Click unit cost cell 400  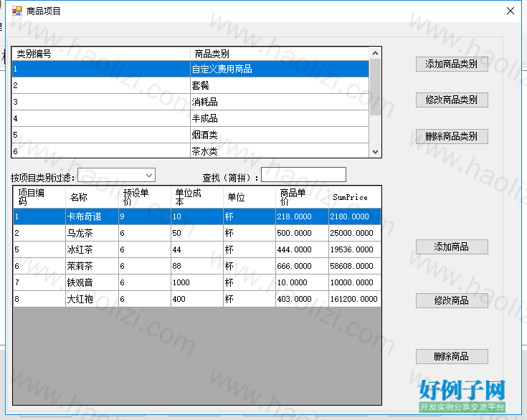pos(197,299)
